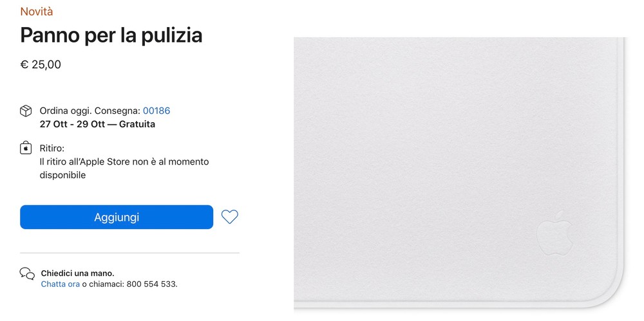Open the 00186 postal code link
Image resolution: width=644 pixels, height=321 pixels.
[x=156, y=111]
